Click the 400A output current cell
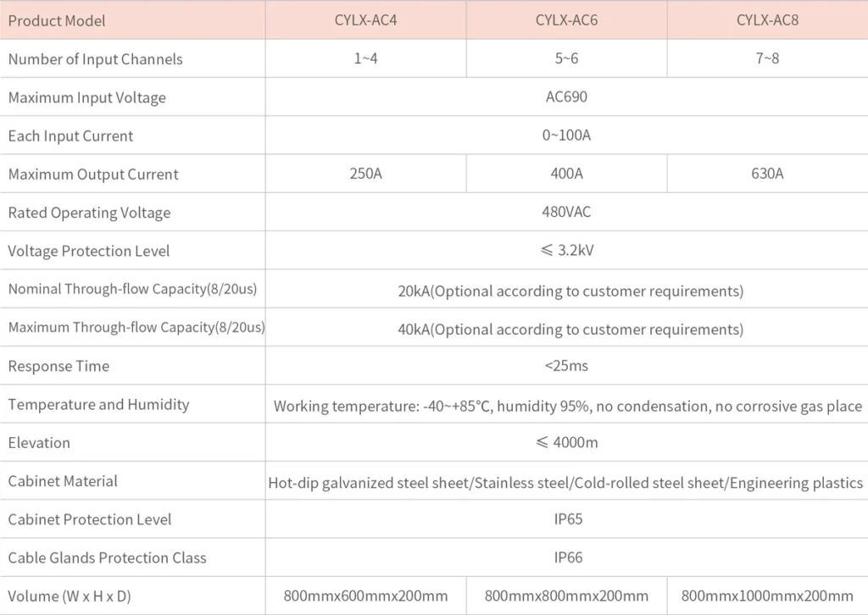 566,174
